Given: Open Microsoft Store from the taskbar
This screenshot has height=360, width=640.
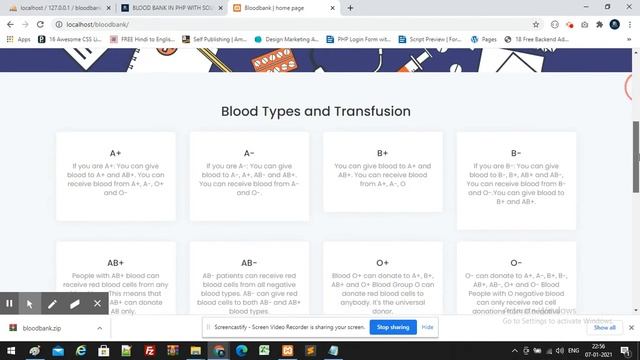Looking at the screenshot, I should click(104, 351).
